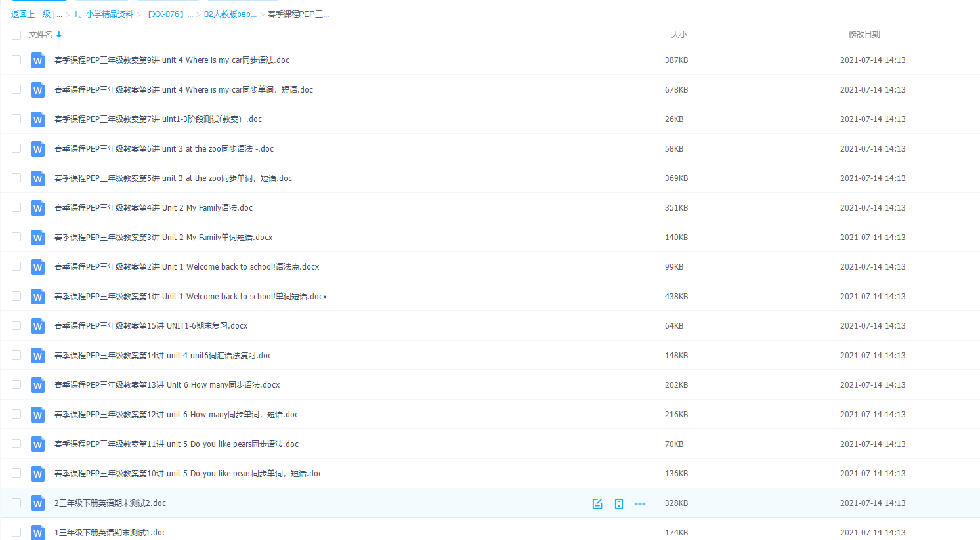Screen dimensions: 980x540
Task: Open the 第1讲 Unit 1 Welcome back to school file name
Action: point(190,297)
